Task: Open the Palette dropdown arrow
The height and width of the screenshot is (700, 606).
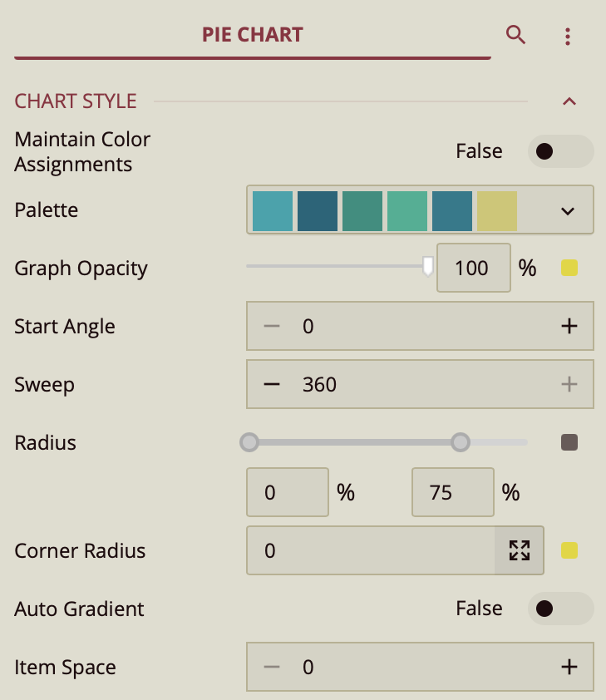Action: (x=568, y=210)
